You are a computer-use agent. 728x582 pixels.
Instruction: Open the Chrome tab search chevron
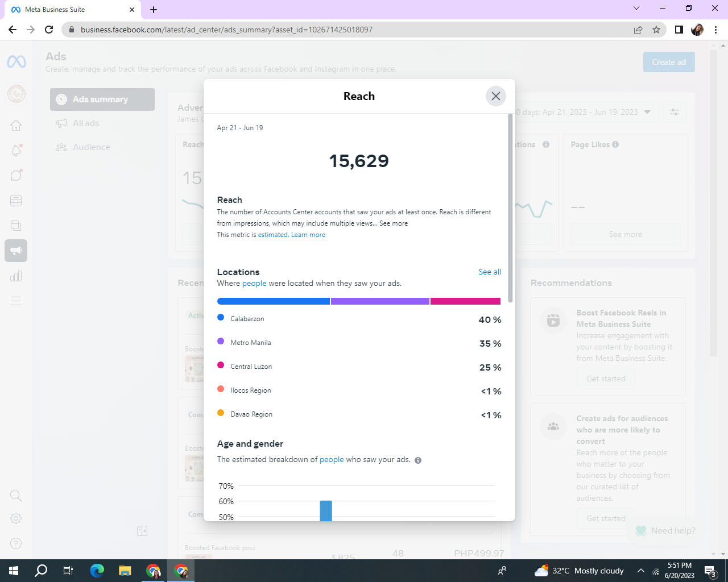(636, 8)
